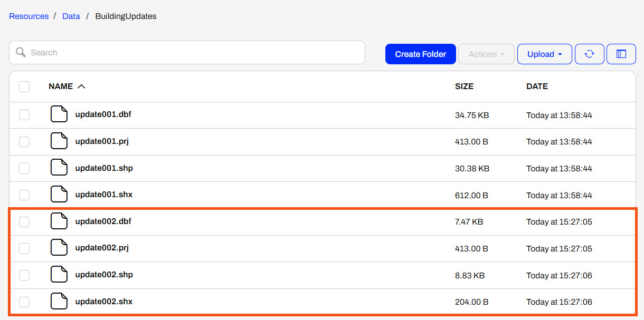This screenshot has height=320, width=644.
Task: Check the box for update002.shp
Action: click(x=24, y=275)
